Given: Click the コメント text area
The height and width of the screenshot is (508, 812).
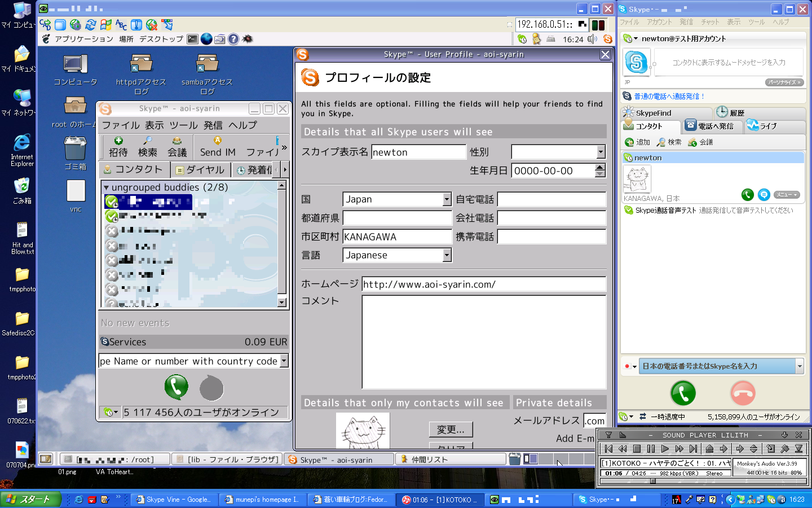Looking at the screenshot, I should click(483, 342).
